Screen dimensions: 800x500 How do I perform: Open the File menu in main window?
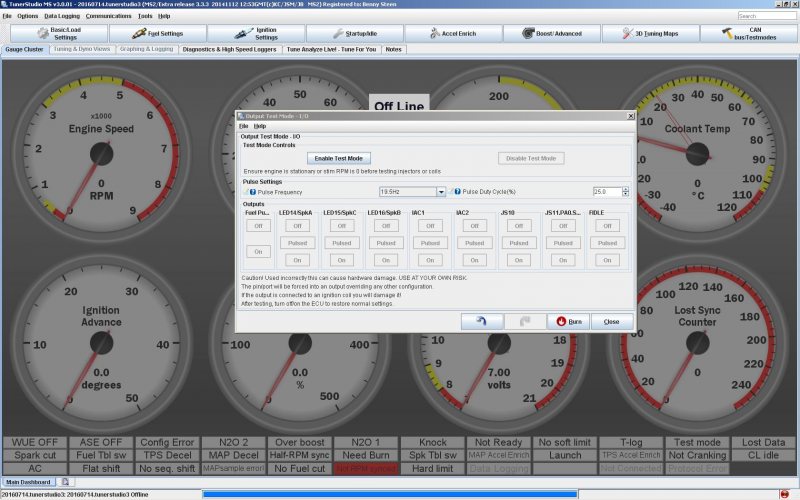pos(7,16)
